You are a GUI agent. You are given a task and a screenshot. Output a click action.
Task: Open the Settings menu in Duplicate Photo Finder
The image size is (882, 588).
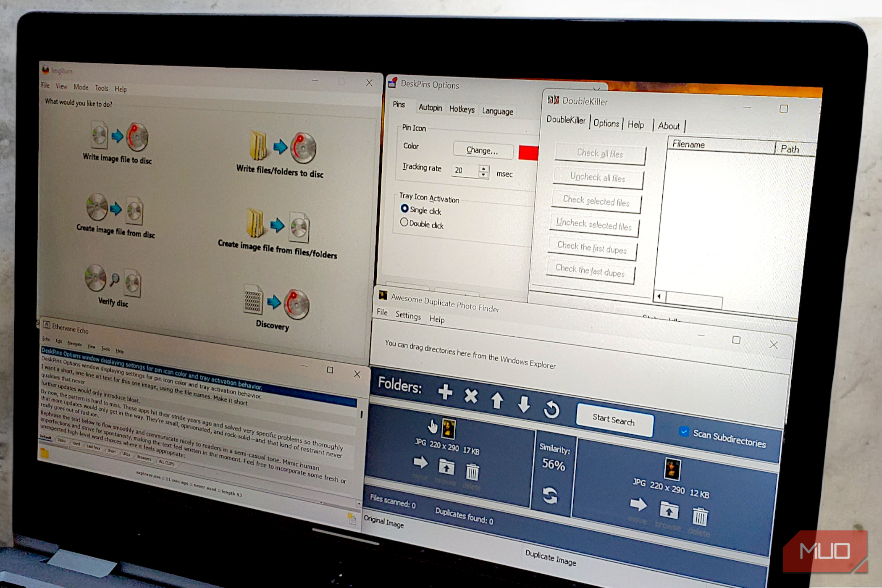click(x=408, y=316)
